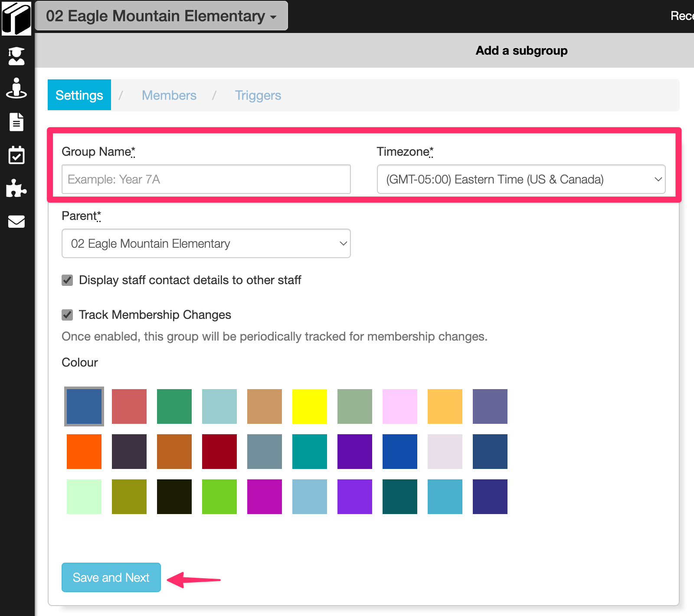Pick the bright purple swatch in third row
Screen dimensions: 694x616
click(x=355, y=497)
